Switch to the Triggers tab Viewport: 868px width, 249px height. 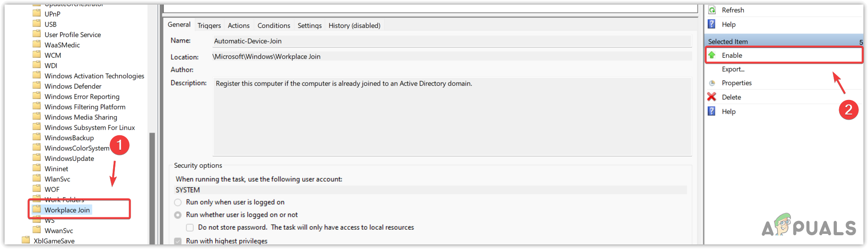coord(209,26)
